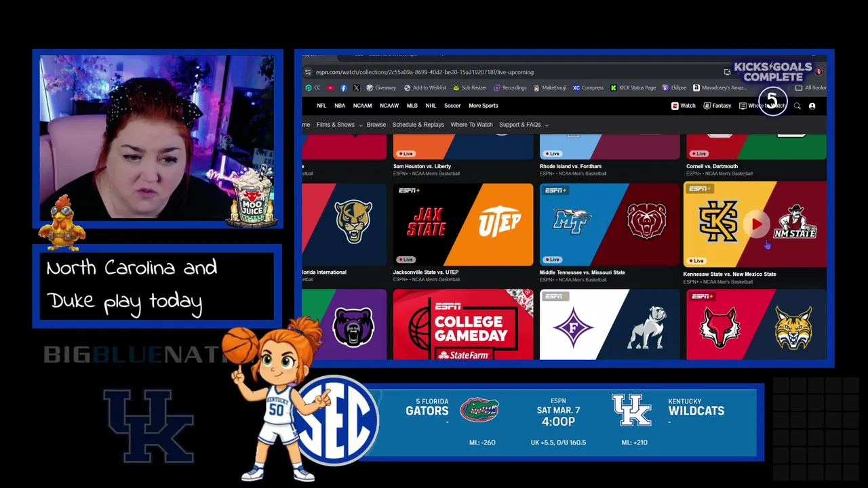Open the Browse tab

(x=376, y=125)
